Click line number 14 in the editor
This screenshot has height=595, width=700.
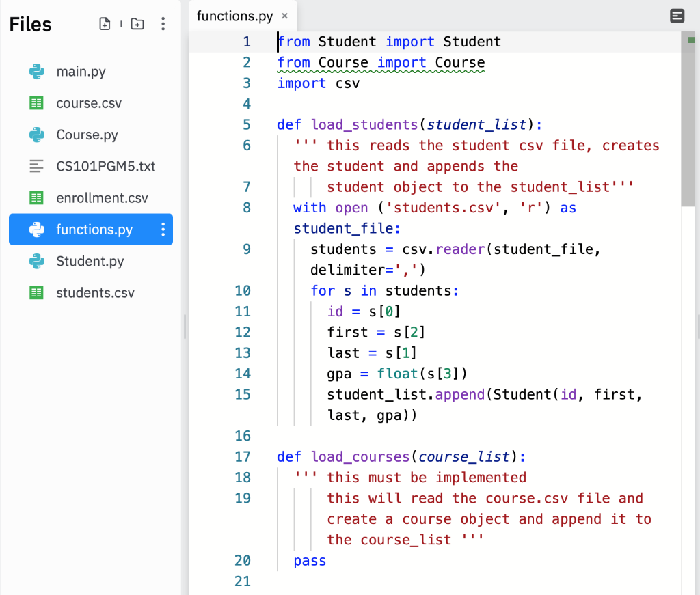point(243,374)
